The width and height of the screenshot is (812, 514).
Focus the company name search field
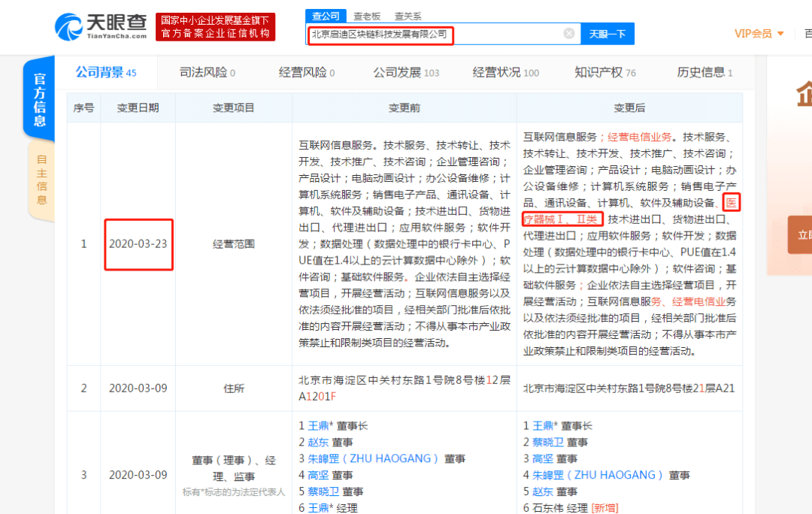[443, 34]
